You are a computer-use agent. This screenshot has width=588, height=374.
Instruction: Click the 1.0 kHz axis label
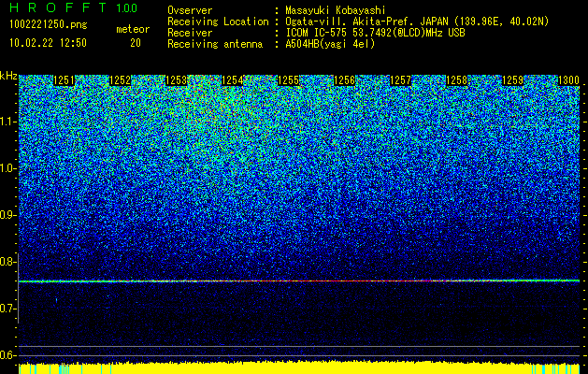[8, 168]
